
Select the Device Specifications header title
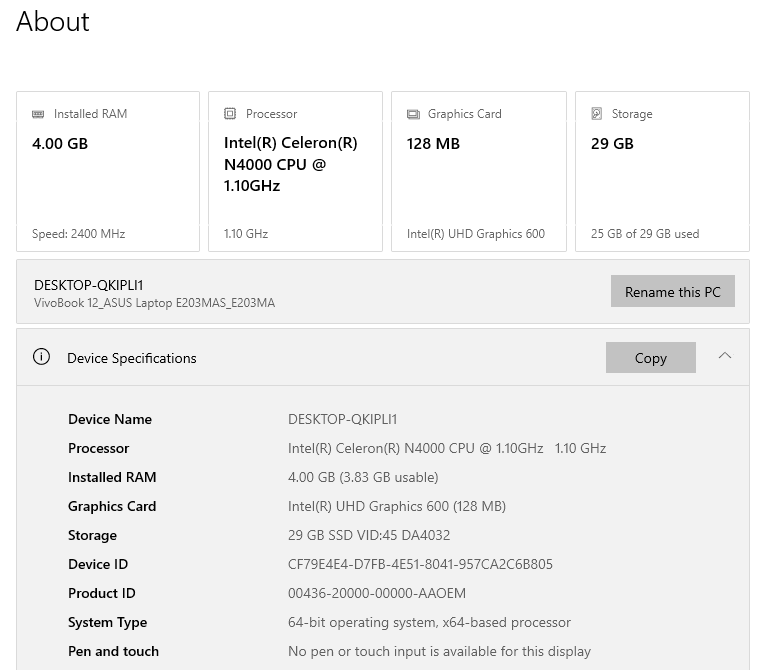[131, 358]
